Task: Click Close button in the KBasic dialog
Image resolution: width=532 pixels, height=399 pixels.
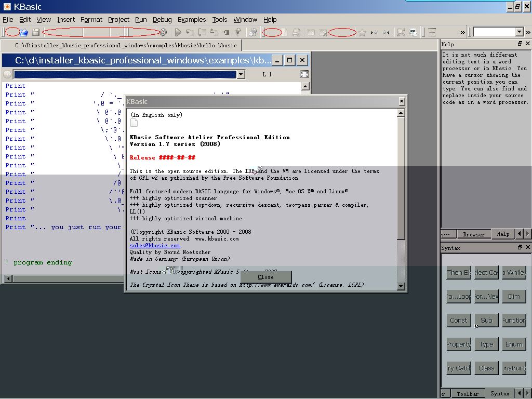Action: click(265, 277)
